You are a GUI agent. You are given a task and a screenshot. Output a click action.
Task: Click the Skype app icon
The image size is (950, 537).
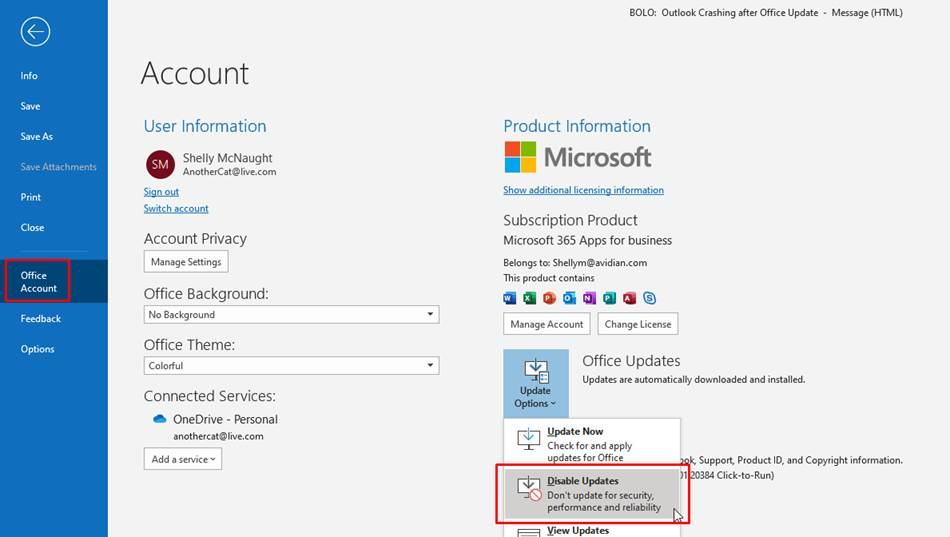649,298
